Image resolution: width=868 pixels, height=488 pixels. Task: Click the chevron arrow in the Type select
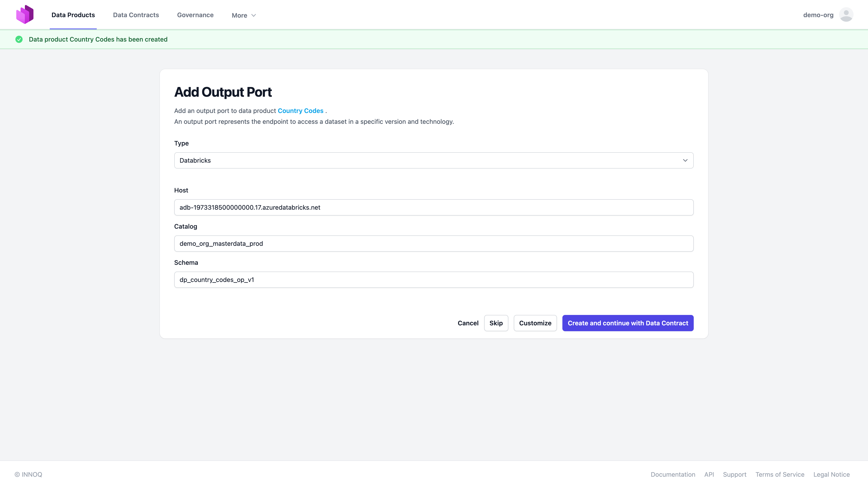point(685,160)
